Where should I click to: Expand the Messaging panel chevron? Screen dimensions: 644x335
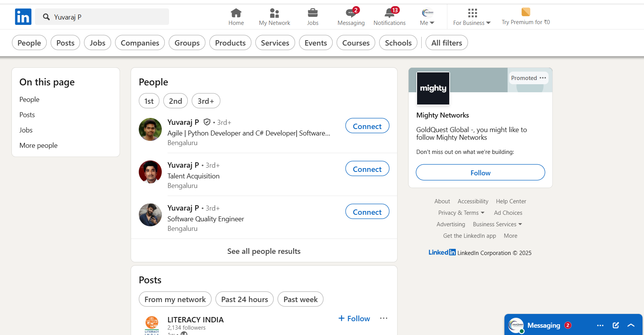tap(631, 325)
